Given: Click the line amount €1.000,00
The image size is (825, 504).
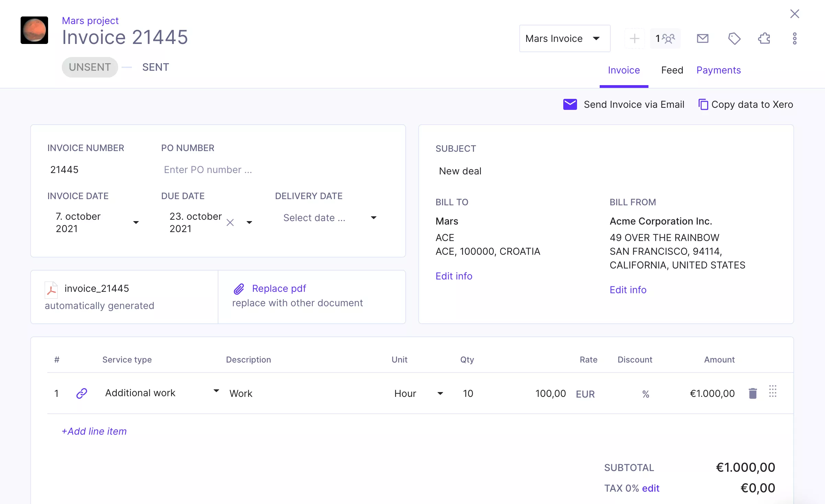Looking at the screenshot, I should click(x=712, y=393).
